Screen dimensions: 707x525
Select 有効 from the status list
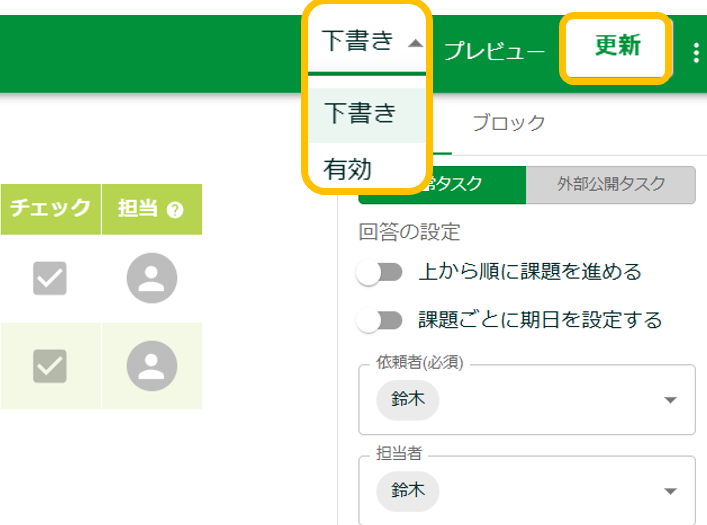click(x=348, y=170)
